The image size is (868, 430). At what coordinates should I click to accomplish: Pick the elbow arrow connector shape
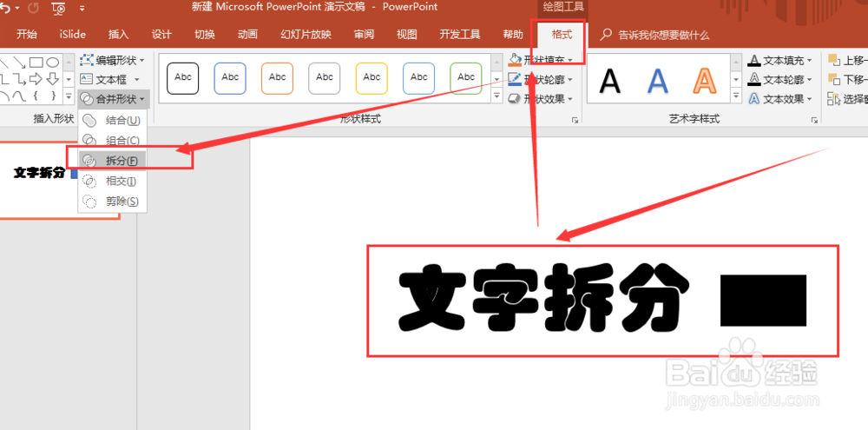pos(20,78)
